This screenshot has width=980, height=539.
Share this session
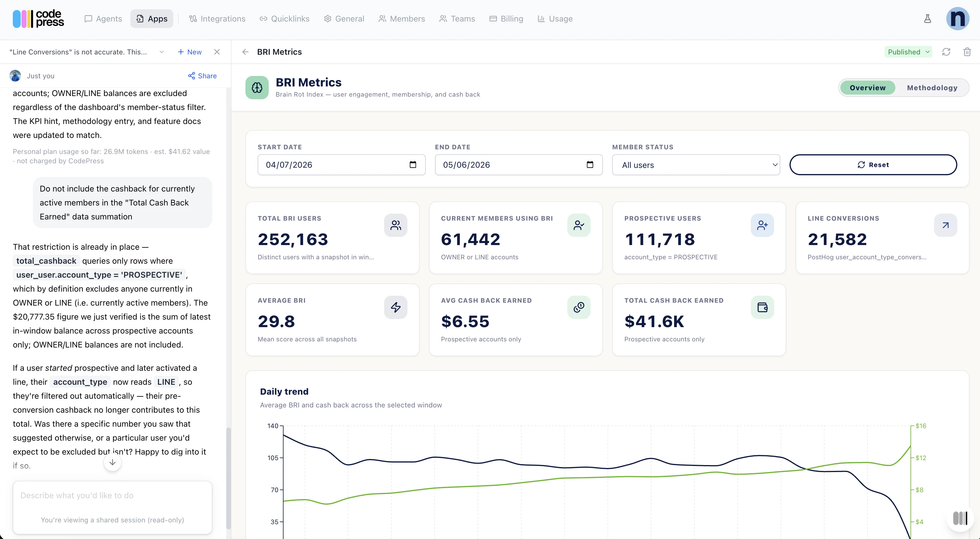[x=202, y=76]
